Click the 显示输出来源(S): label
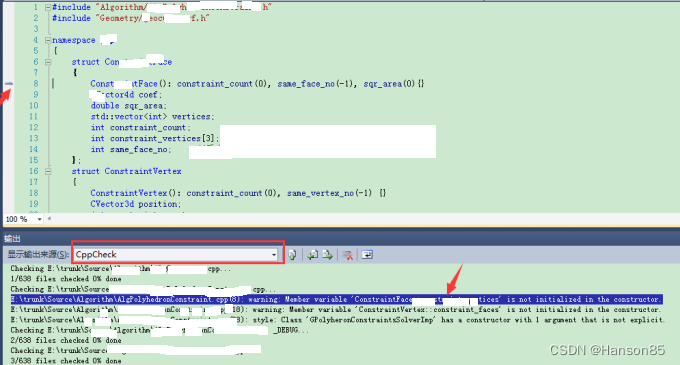 38,254
